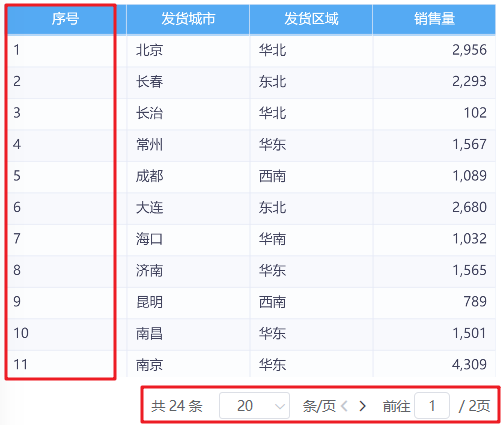The height and width of the screenshot is (425, 503).
Task: Click the 昆明 city cell
Action: click(x=188, y=302)
